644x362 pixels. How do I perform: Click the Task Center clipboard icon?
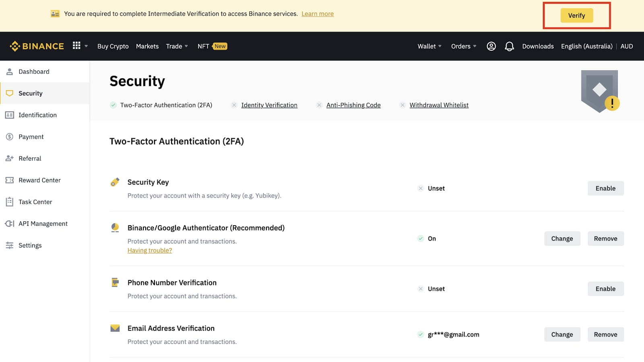pyautogui.click(x=10, y=202)
